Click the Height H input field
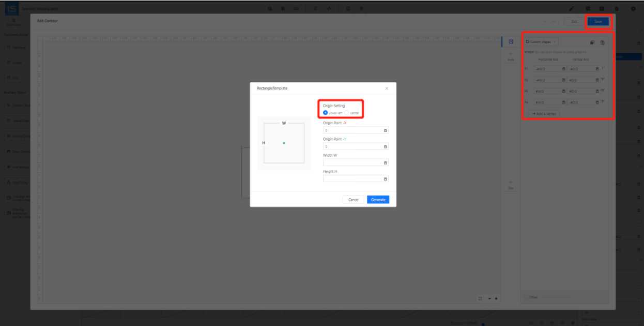 [356, 179]
